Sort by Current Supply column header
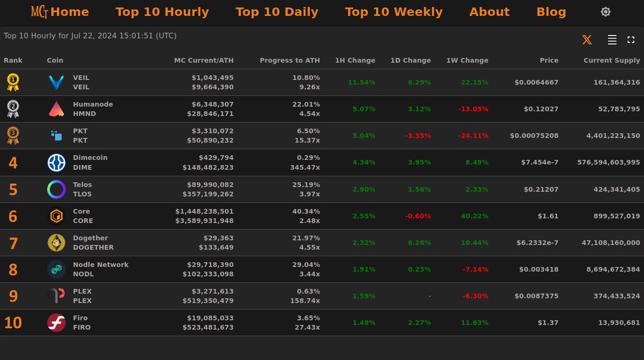This screenshot has width=644, height=360. pos(612,60)
